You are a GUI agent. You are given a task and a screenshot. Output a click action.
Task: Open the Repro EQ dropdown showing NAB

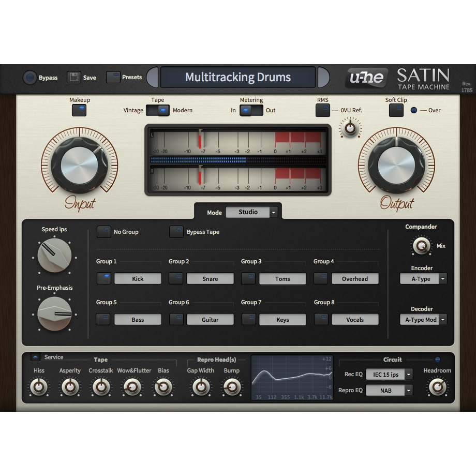click(389, 391)
